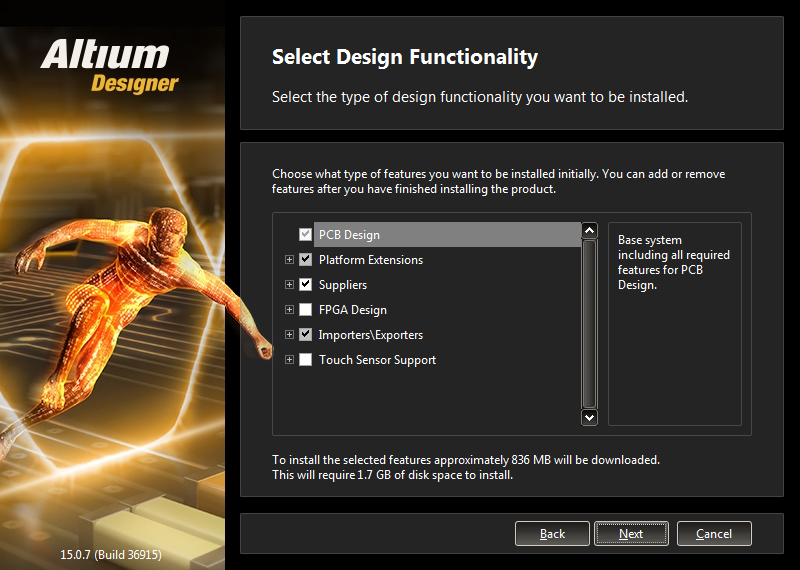Uncheck the Platform Extensions checkbox
The width and height of the screenshot is (800, 570).
[305, 260]
